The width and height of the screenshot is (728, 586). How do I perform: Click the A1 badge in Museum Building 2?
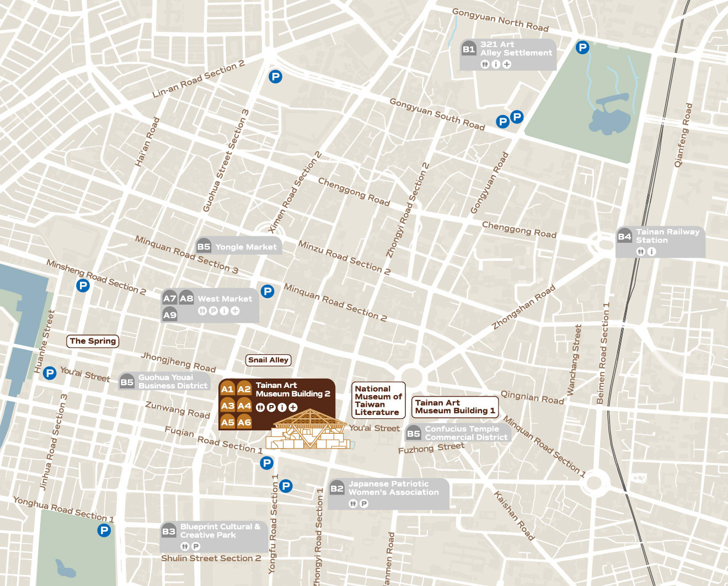pyautogui.click(x=227, y=389)
